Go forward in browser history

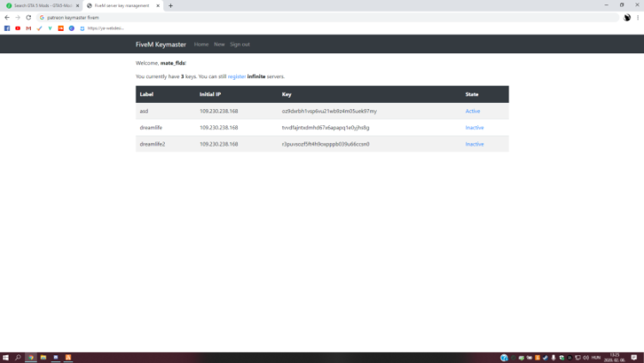click(18, 18)
